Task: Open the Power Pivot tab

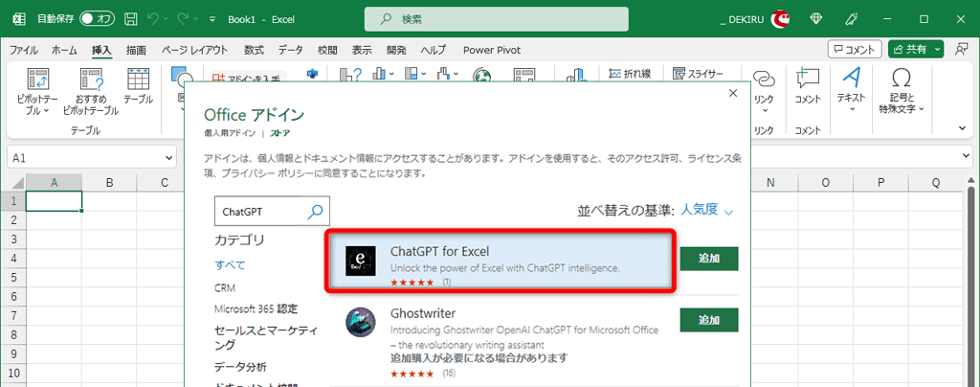Action: (x=492, y=50)
